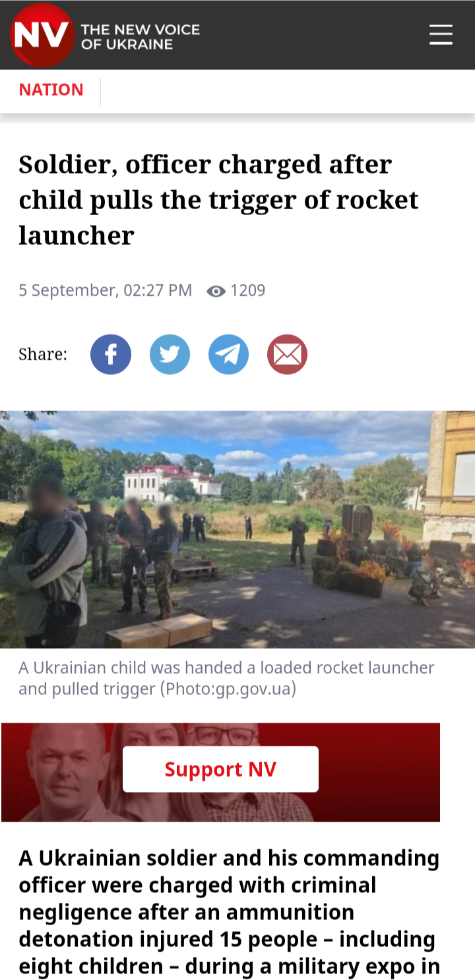Share article via Telegram
The image size is (475, 980).
(x=228, y=354)
